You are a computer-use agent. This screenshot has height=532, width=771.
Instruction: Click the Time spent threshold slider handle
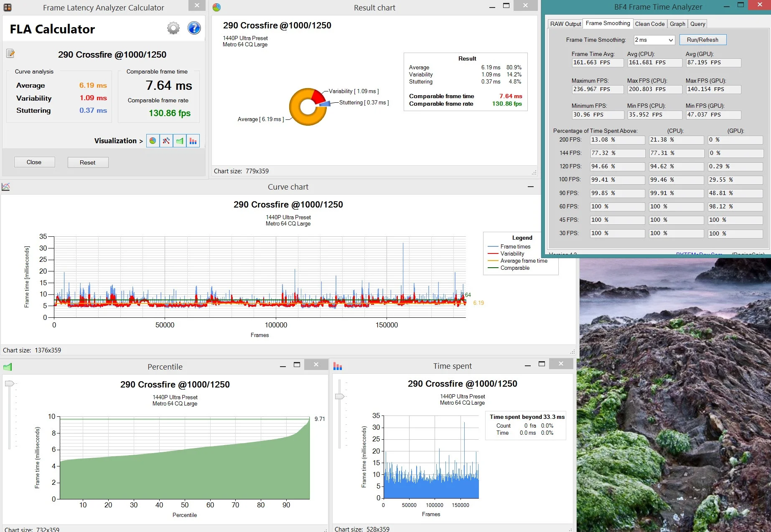(340, 396)
